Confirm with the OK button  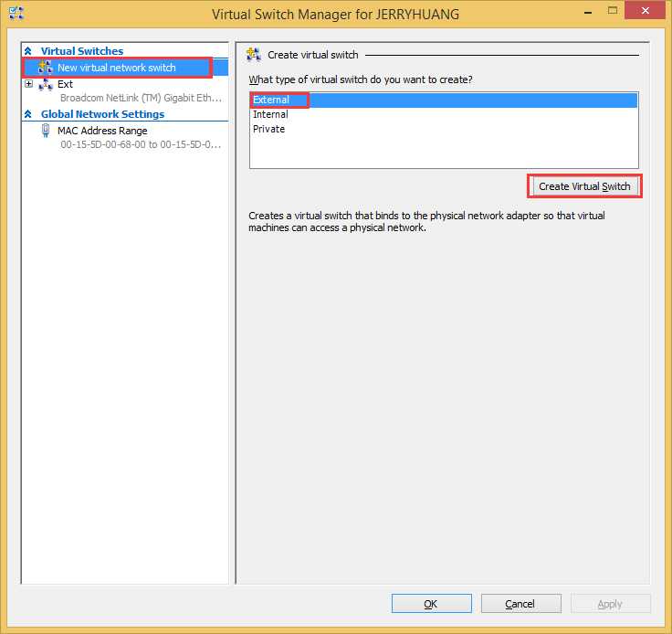click(x=431, y=604)
